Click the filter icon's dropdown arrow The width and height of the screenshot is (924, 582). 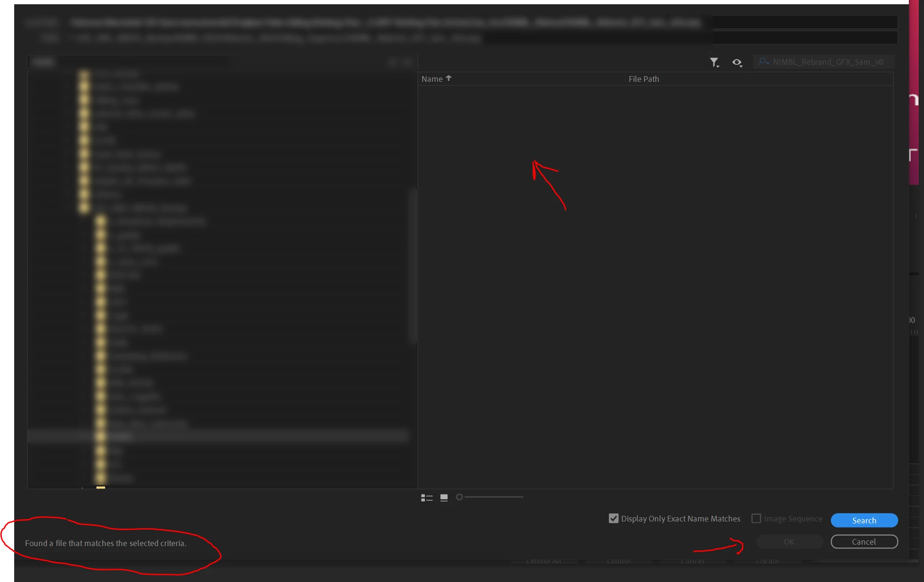tap(718, 66)
